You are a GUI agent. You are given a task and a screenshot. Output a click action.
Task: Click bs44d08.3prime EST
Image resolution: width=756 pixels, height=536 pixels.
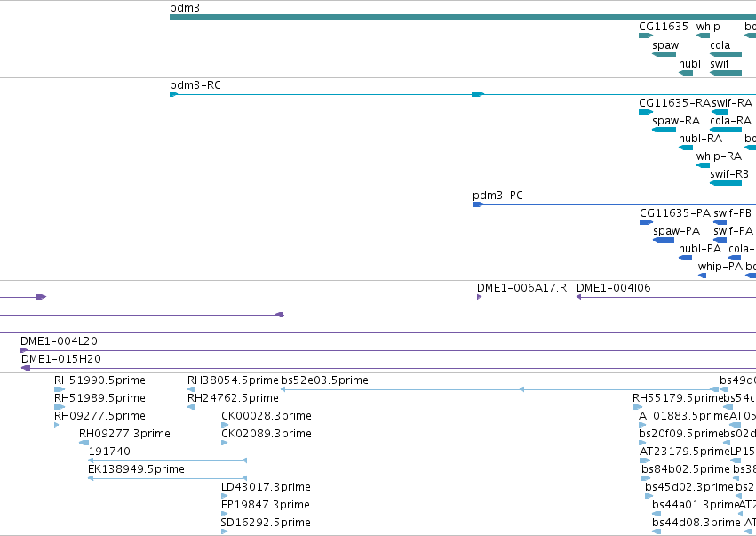[657, 532]
